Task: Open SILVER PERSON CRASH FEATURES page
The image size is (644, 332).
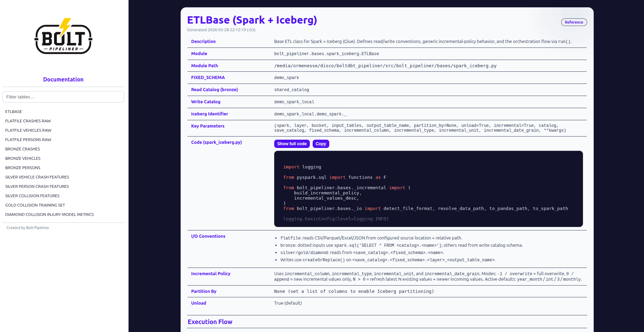Action: 37,186
